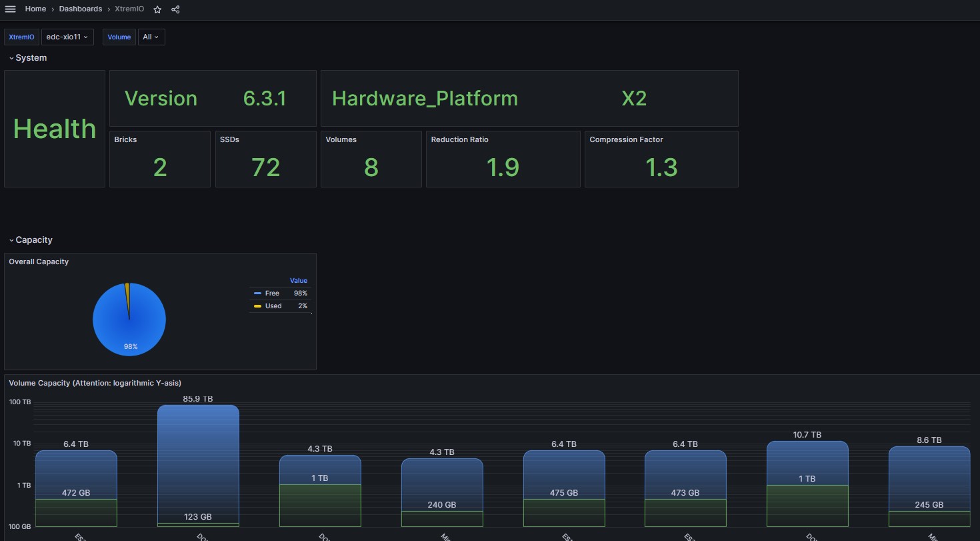Click the Bricks panel title
This screenshot has width=980, height=541.
pyautogui.click(x=125, y=140)
